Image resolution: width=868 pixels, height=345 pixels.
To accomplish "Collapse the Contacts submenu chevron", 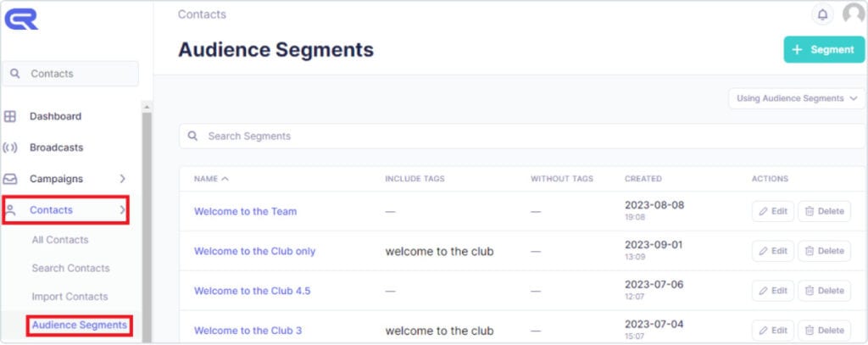I will click(122, 210).
